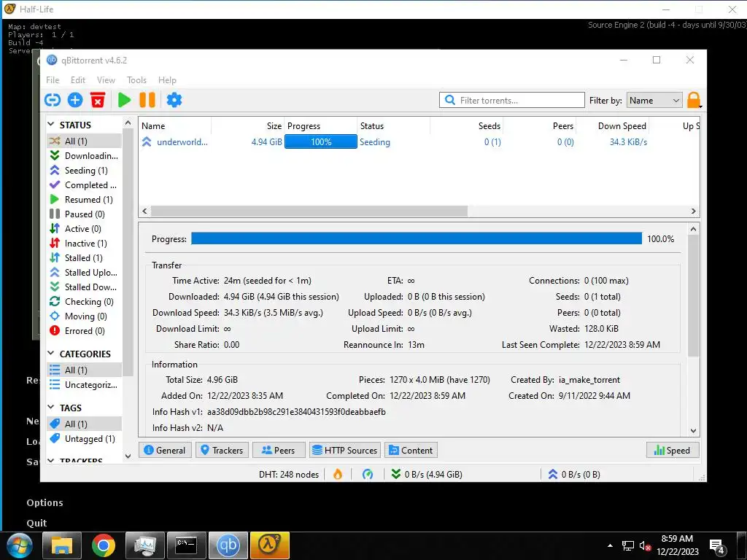The image size is (747, 560).
Task: Switch to the Content tab
Action: [411, 451]
